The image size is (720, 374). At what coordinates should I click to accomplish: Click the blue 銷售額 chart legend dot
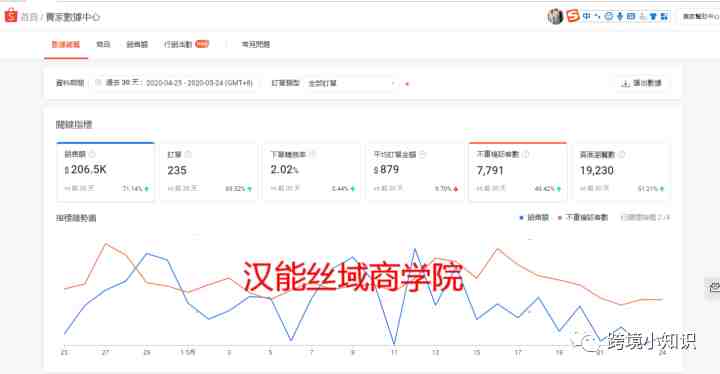click(x=521, y=218)
